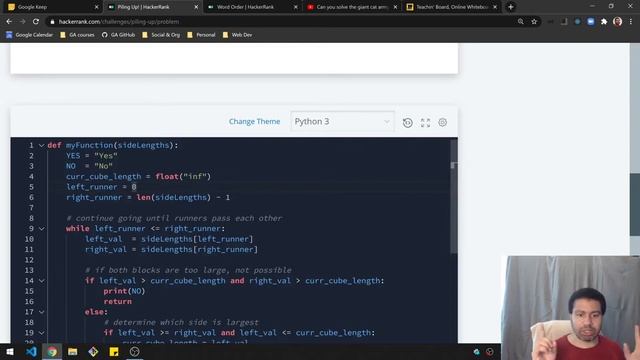Collapse the else block fold on line 17
This screenshot has height=360, width=640.
pos(41,312)
